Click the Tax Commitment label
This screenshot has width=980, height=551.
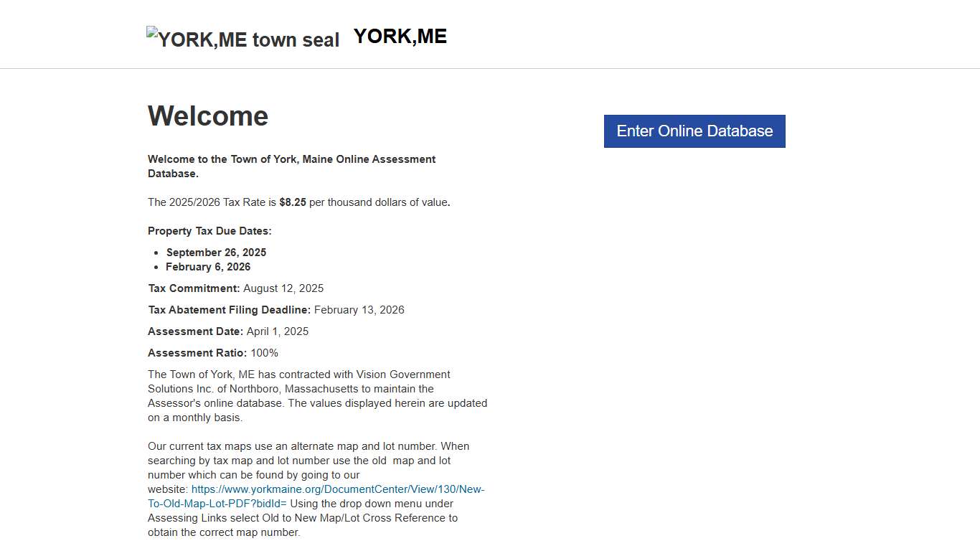click(x=194, y=288)
